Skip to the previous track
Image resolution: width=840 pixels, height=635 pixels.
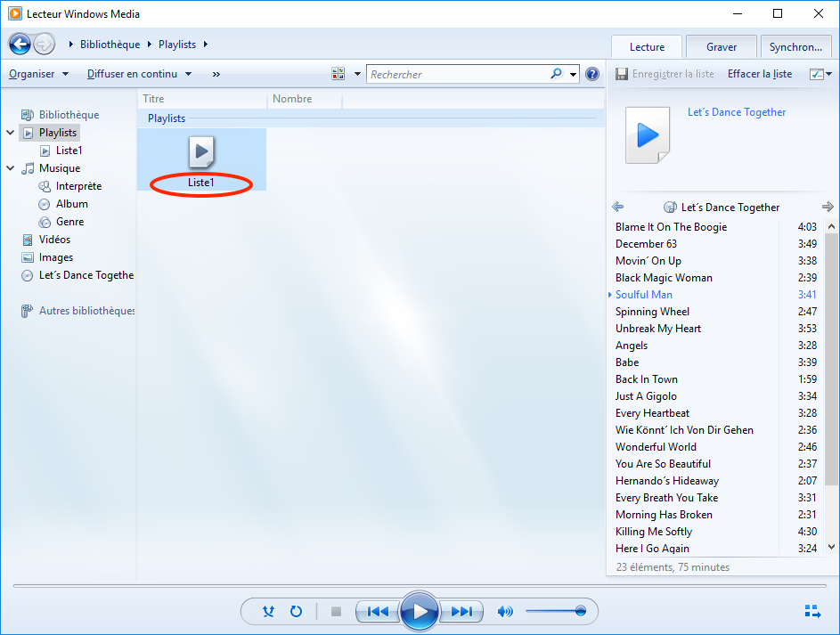(379, 611)
